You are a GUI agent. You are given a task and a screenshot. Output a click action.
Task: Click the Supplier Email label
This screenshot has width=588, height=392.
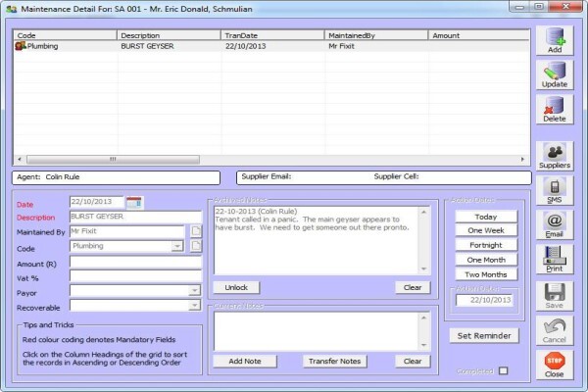[267, 176]
